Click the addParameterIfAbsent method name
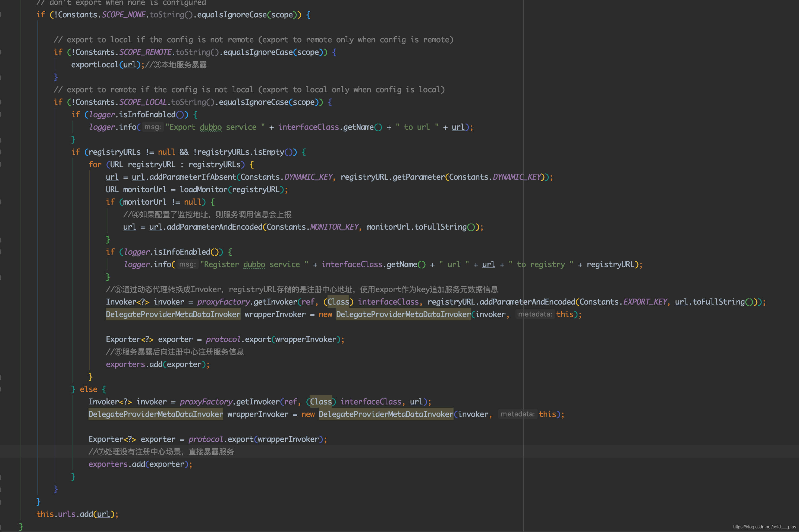The image size is (799, 532). tap(193, 177)
